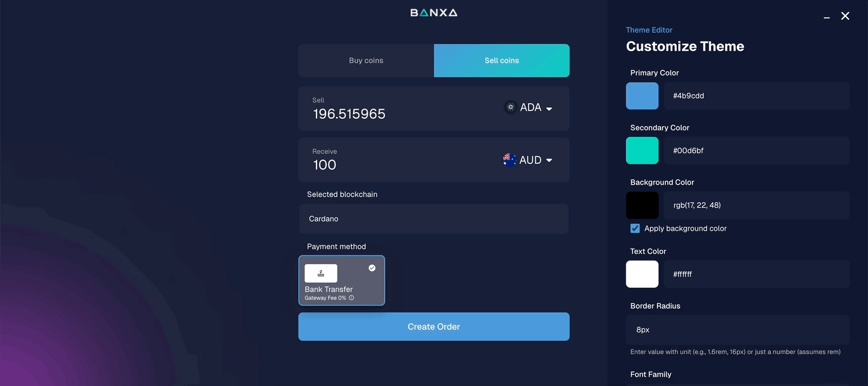This screenshot has height=386, width=868.
Task: Select the Bank Transfer payment method
Action: pyautogui.click(x=342, y=280)
